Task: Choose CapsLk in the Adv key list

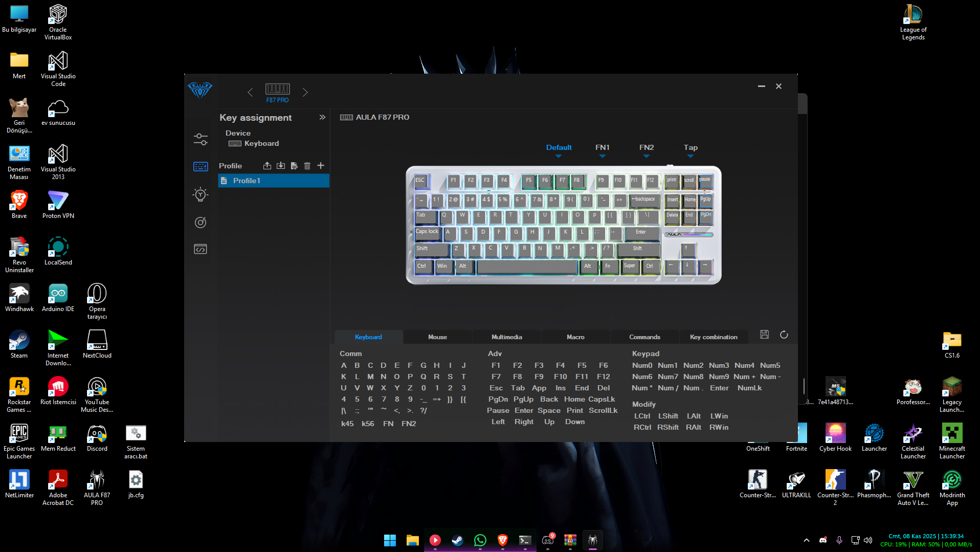Action: [x=602, y=399]
